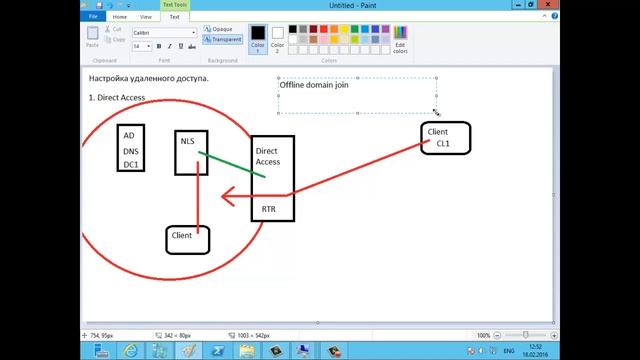Image resolution: width=640 pixels, height=360 pixels.
Task: Pick the green color swatch in top row
Action: pos(355,29)
